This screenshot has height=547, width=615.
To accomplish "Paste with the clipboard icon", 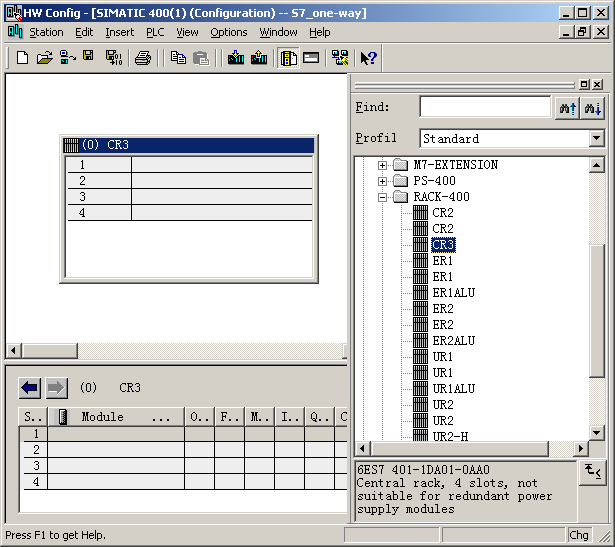I will 201,58.
